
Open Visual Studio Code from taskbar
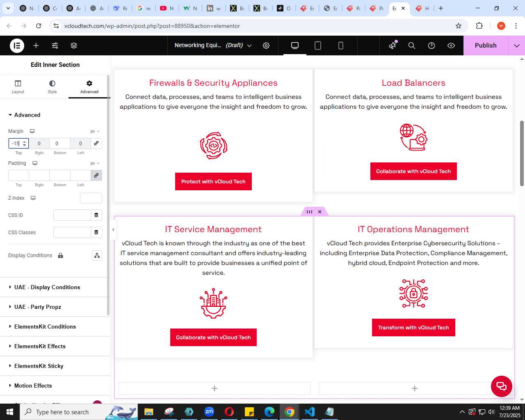310,412
